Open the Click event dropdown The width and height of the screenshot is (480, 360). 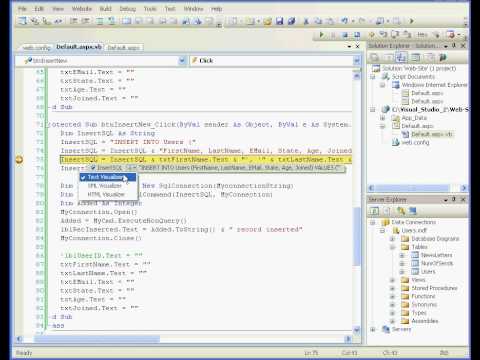356,61
